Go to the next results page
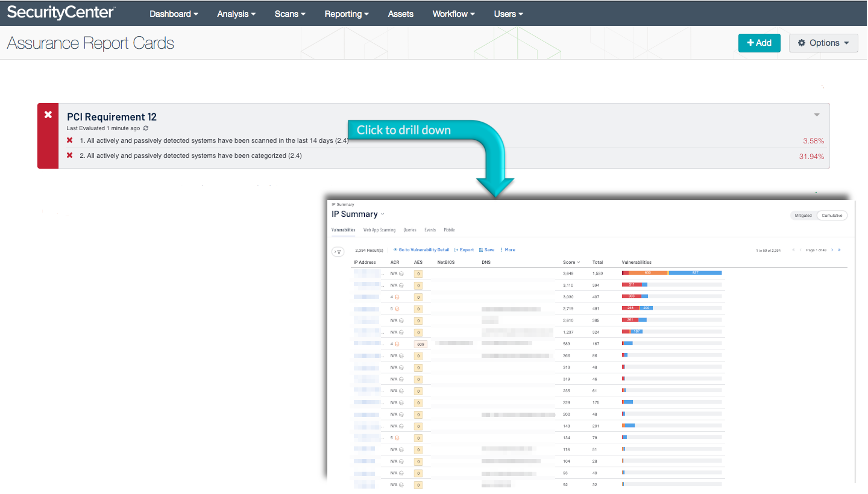 [832, 250]
